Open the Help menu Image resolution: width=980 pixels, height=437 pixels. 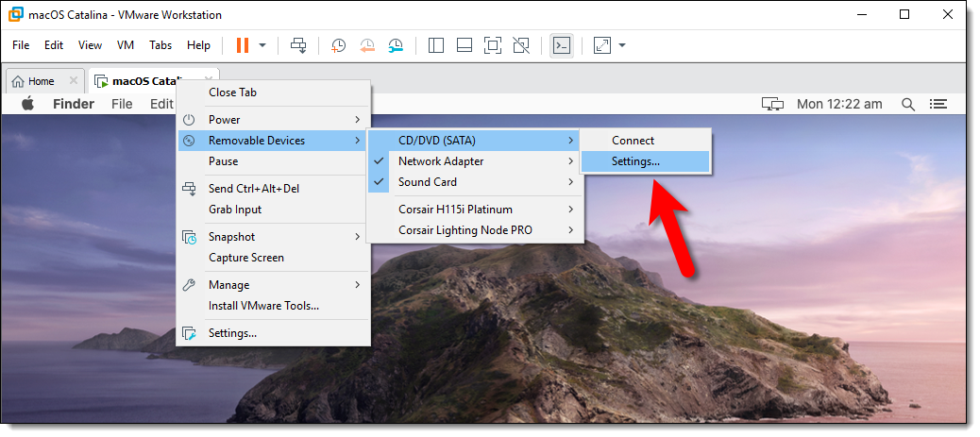point(199,45)
